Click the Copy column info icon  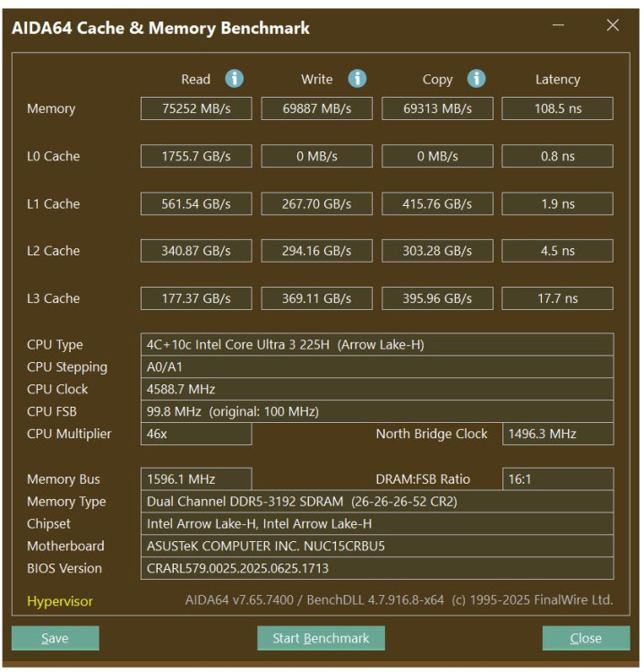(x=477, y=79)
